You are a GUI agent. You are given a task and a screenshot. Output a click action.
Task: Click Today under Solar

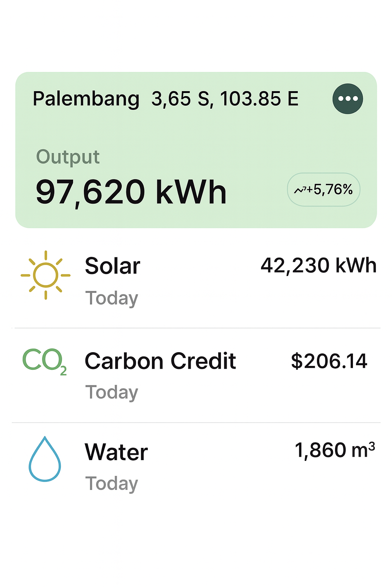(111, 298)
